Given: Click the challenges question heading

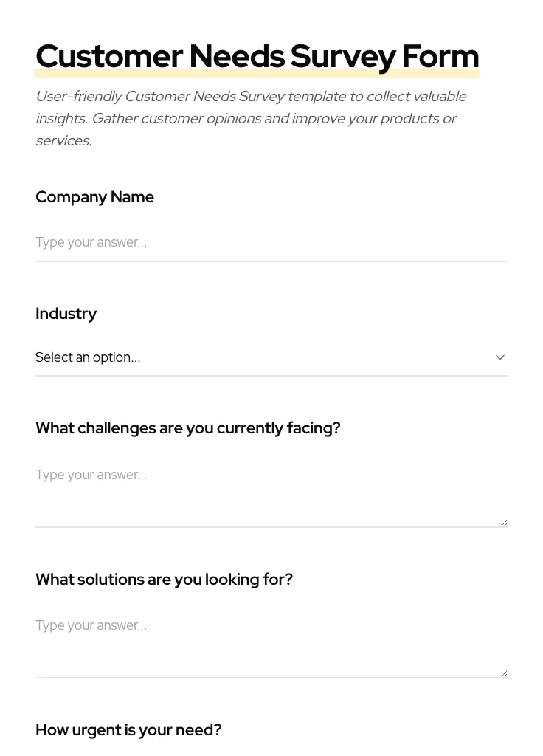Looking at the screenshot, I should pyautogui.click(x=187, y=428).
